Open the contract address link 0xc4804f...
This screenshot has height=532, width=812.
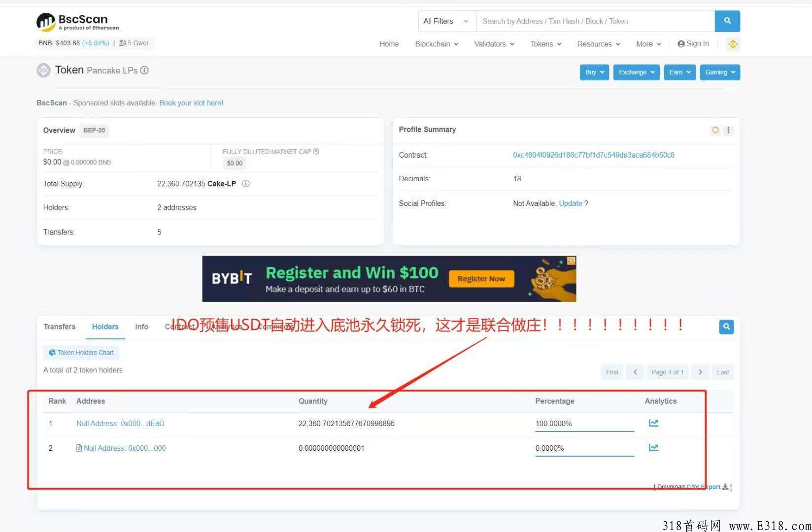594,155
